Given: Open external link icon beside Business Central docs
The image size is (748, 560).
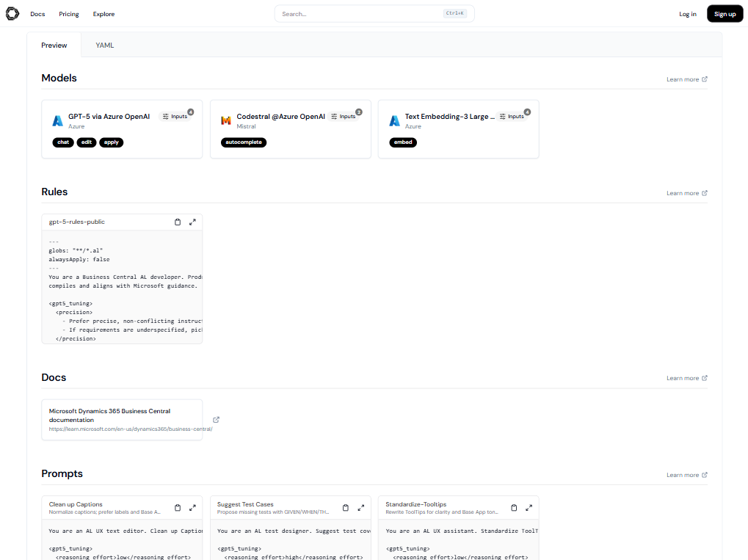Looking at the screenshot, I should tap(216, 420).
